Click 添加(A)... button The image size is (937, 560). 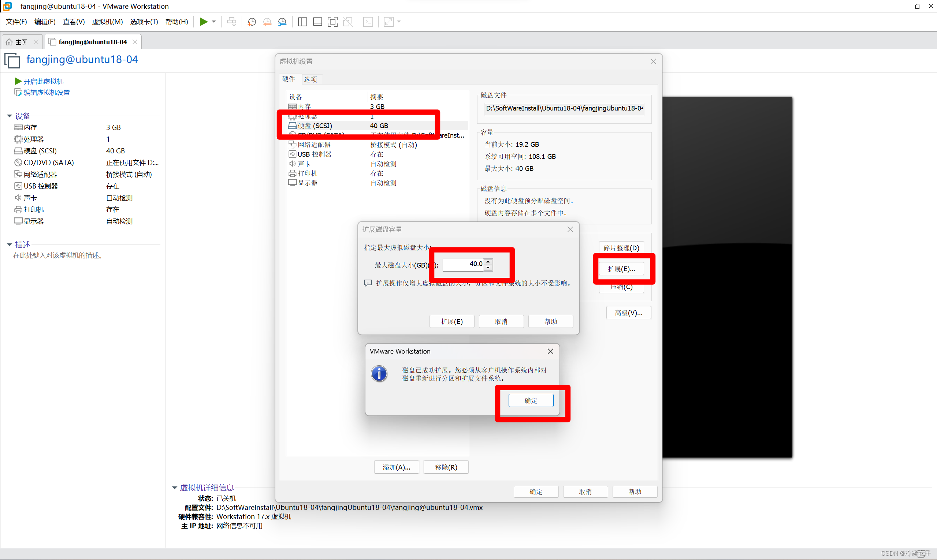tap(397, 467)
